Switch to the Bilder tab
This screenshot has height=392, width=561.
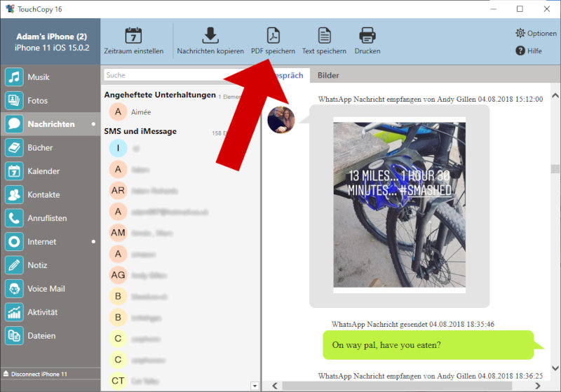click(x=328, y=76)
